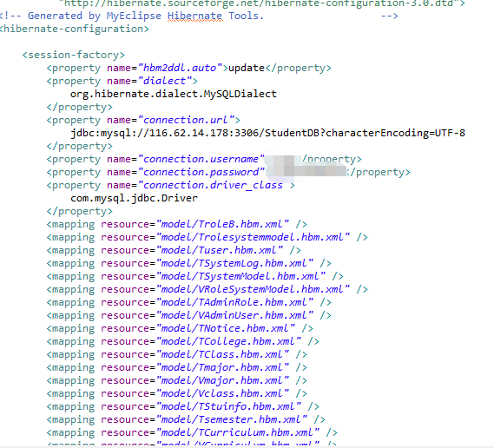494x448 pixels.
Task: Click model/VAdminUser.hbm.xml mapping resource
Action: point(234,315)
